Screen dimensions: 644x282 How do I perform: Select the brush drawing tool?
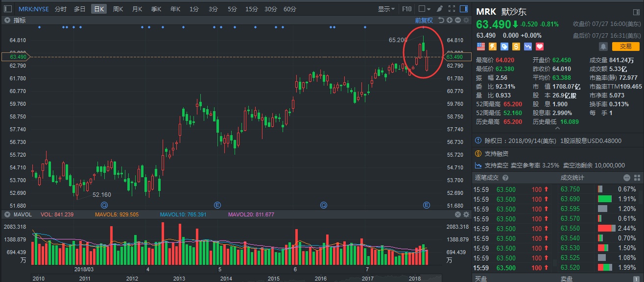tap(439, 9)
